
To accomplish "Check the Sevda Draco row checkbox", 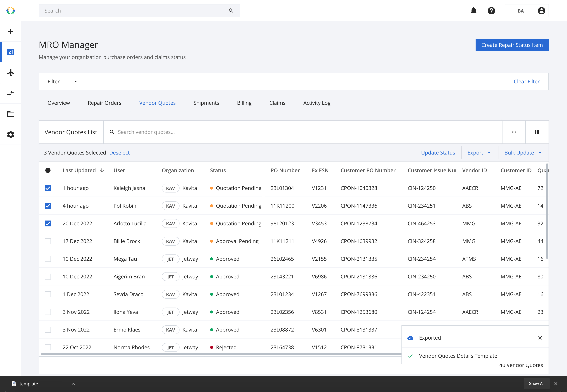I will (48, 294).
